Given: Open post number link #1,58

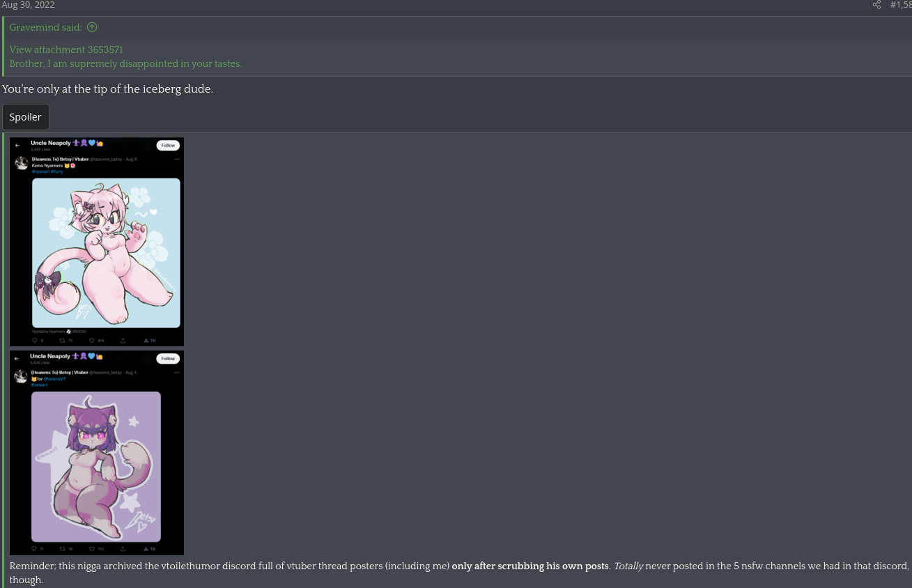Looking at the screenshot, I should coord(901,5).
